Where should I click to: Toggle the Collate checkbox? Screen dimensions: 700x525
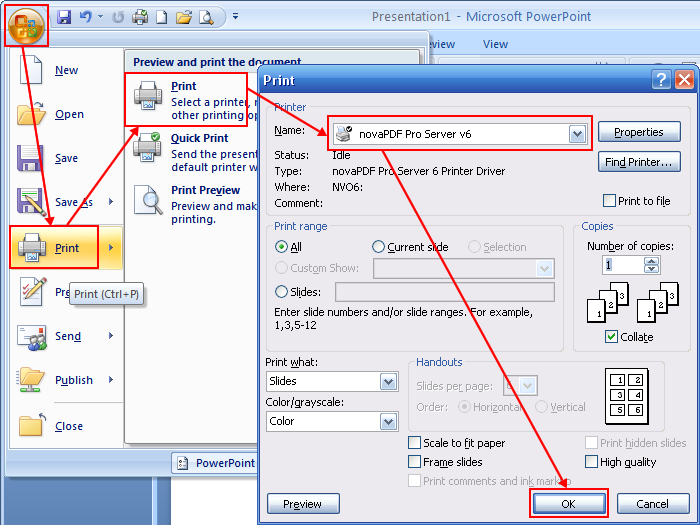(611, 337)
